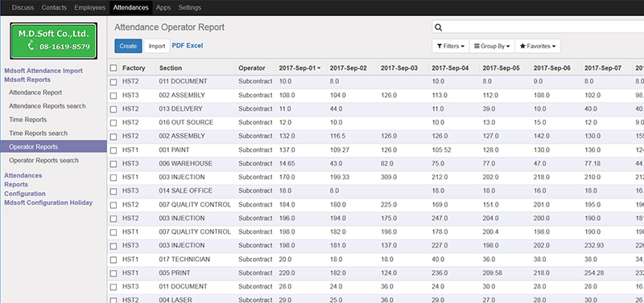Image resolution: width=644 pixels, height=303 pixels.
Task: Open Mdsoft Reports sidebar section
Action: pos(27,80)
